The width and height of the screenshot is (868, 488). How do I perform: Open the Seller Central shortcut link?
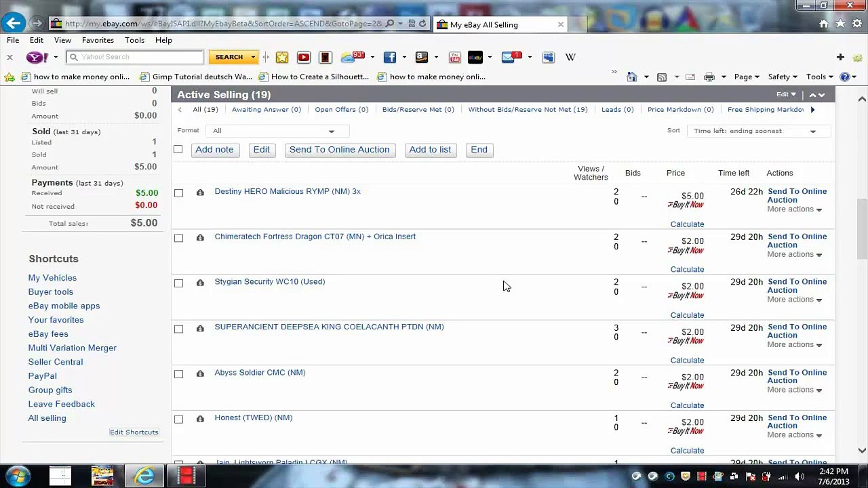point(56,362)
